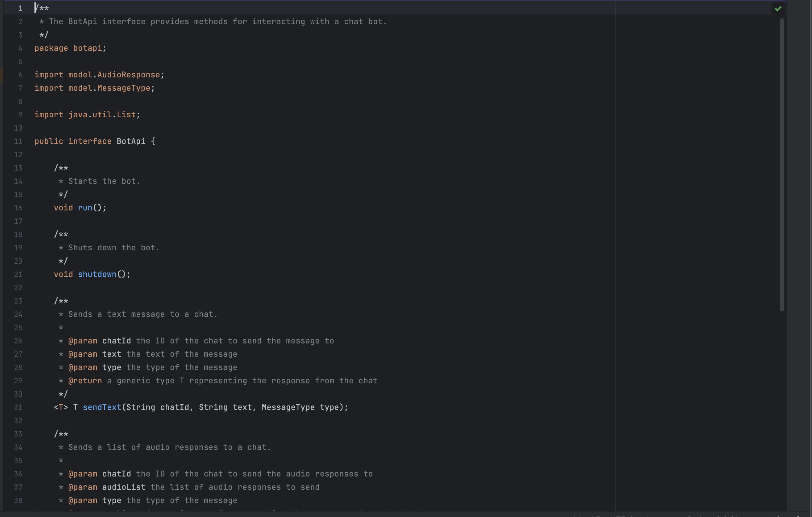Viewport: 812px width, 517px height.
Task: Click the vertical editor scrollbar thumb
Action: [782, 164]
